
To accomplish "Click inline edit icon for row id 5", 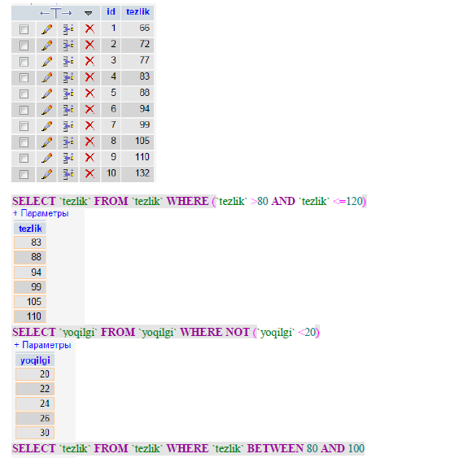I will point(68,94).
